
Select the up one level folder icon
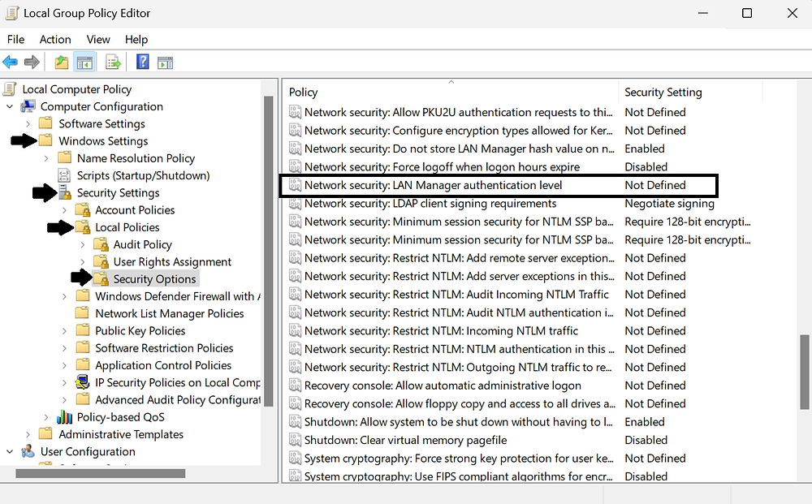point(60,62)
